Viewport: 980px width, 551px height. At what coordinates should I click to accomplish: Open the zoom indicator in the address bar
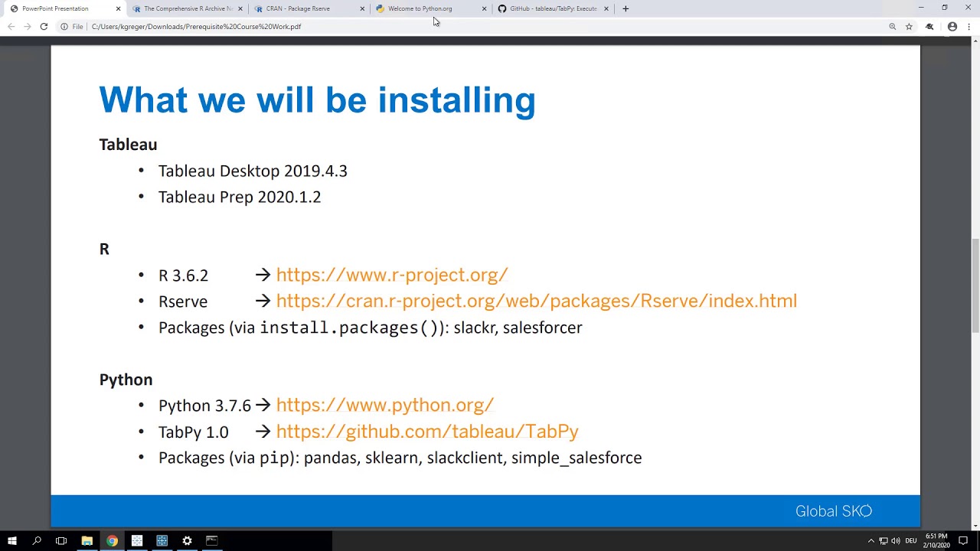click(893, 27)
